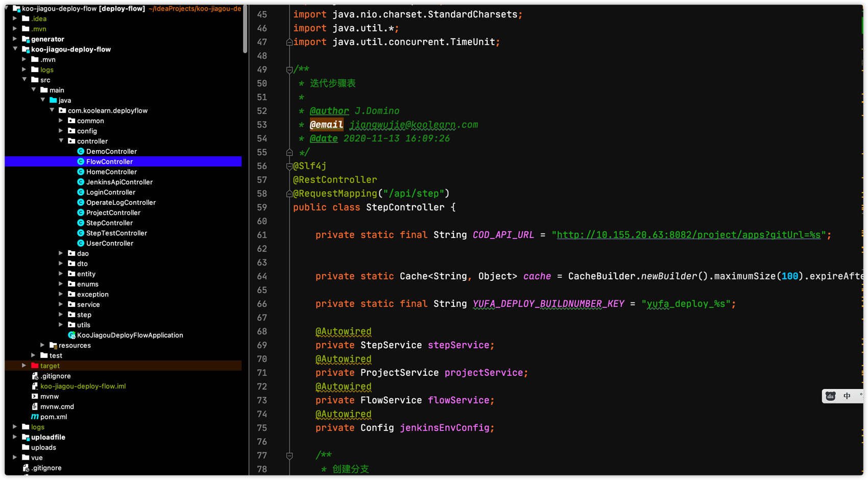The width and height of the screenshot is (868, 480).
Task: Click the "/api/step" mapping string
Action: [x=414, y=194]
